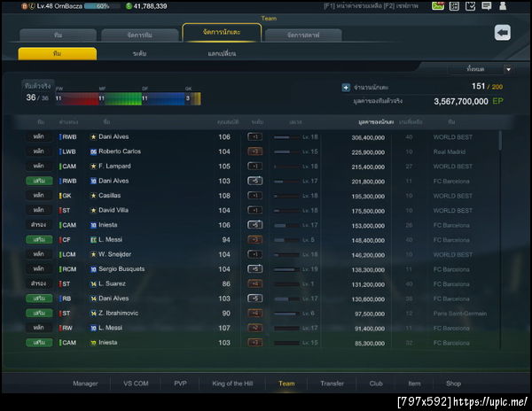Select the W. Sneijder player row name
The height and width of the screenshot is (411, 532).
click(x=114, y=254)
